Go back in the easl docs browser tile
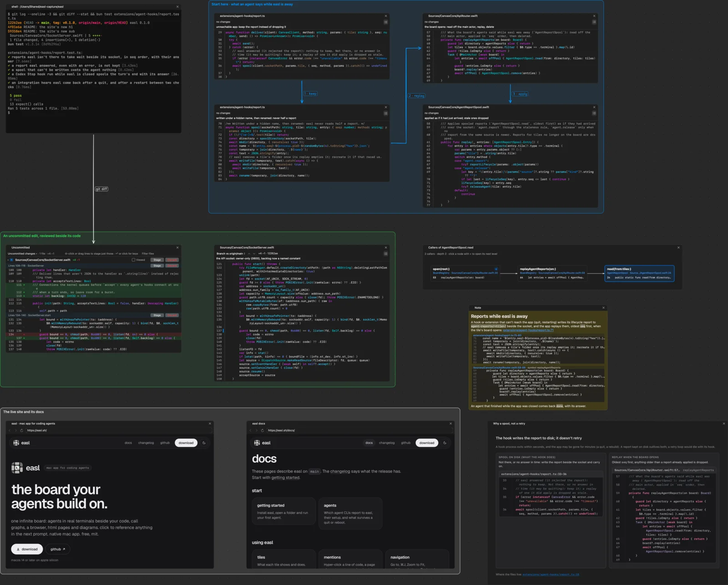728x585 pixels. click(251, 430)
